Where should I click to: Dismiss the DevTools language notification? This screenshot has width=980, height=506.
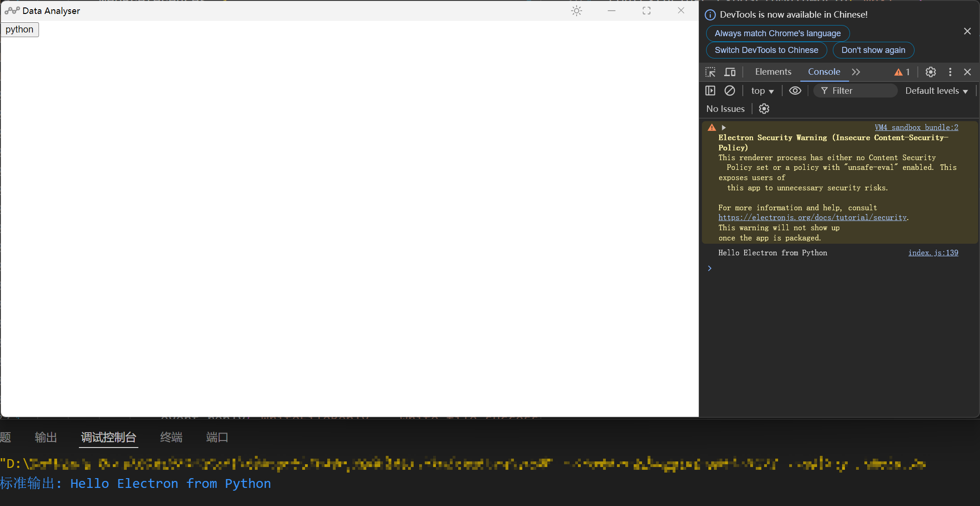coord(967,31)
